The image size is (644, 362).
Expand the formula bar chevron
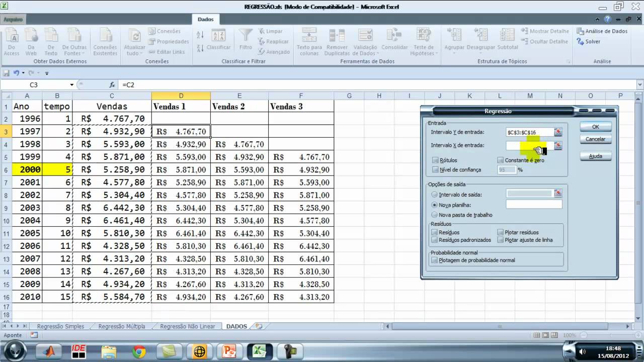639,85
